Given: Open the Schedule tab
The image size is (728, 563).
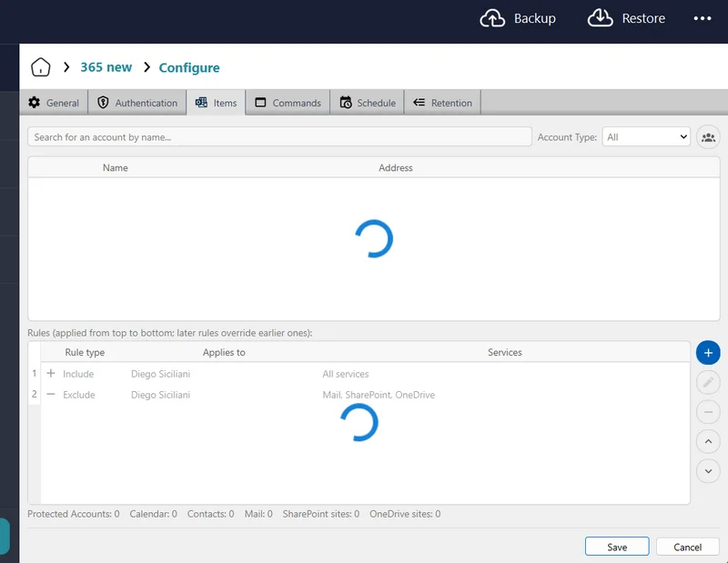Looking at the screenshot, I should click(368, 103).
